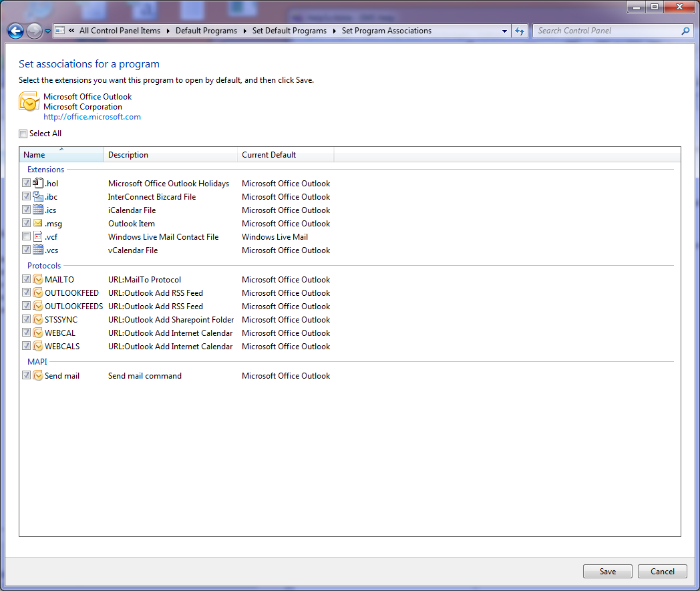Click the .hol file type icon
The image size is (700, 591).
[38, 183]
